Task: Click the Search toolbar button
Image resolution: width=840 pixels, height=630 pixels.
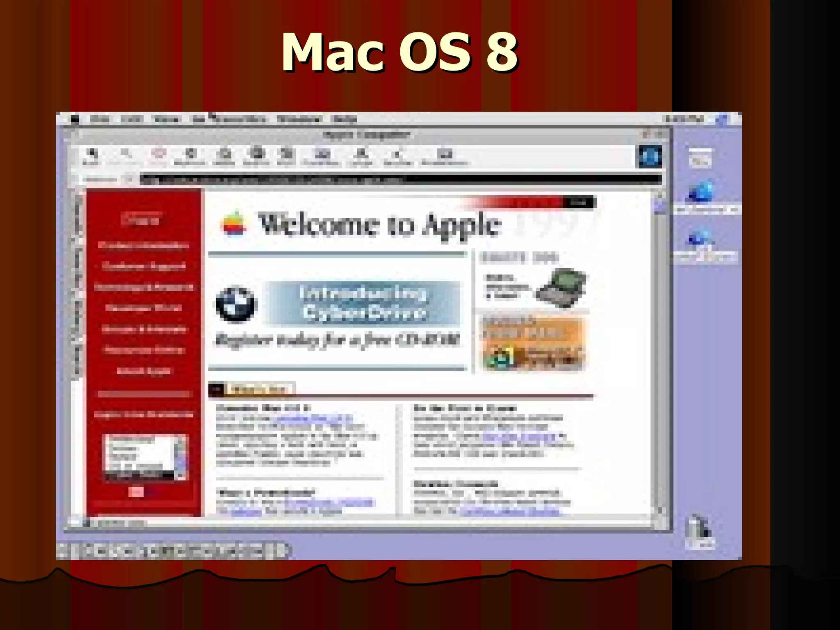Action: (x=257, y=157)
